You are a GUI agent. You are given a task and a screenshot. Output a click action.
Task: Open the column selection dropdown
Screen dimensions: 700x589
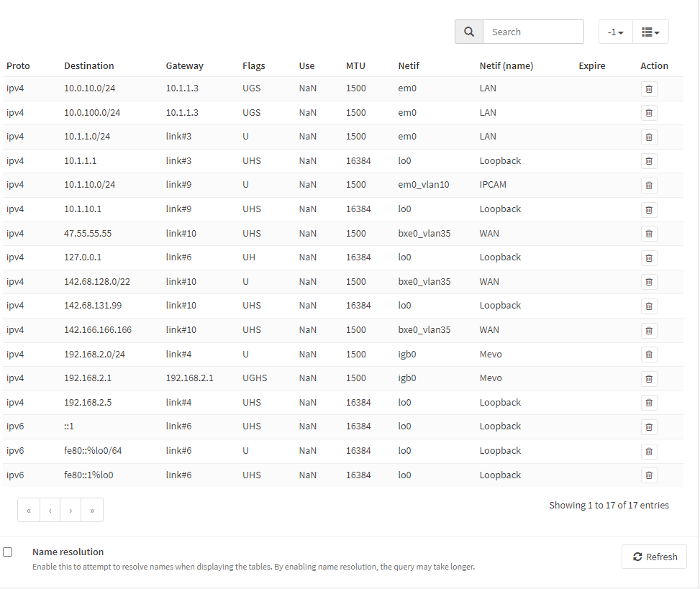tap(650, 32)
